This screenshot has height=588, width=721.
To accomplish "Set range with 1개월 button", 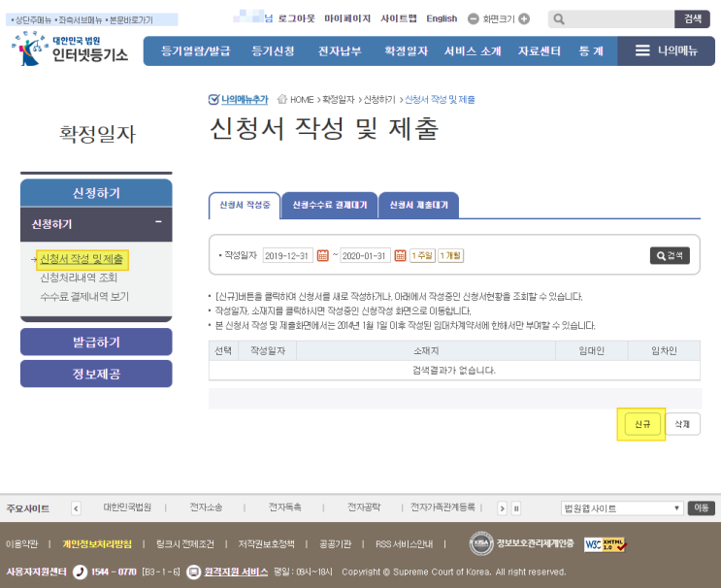I will pyautogui.click(x=450, y=255).
